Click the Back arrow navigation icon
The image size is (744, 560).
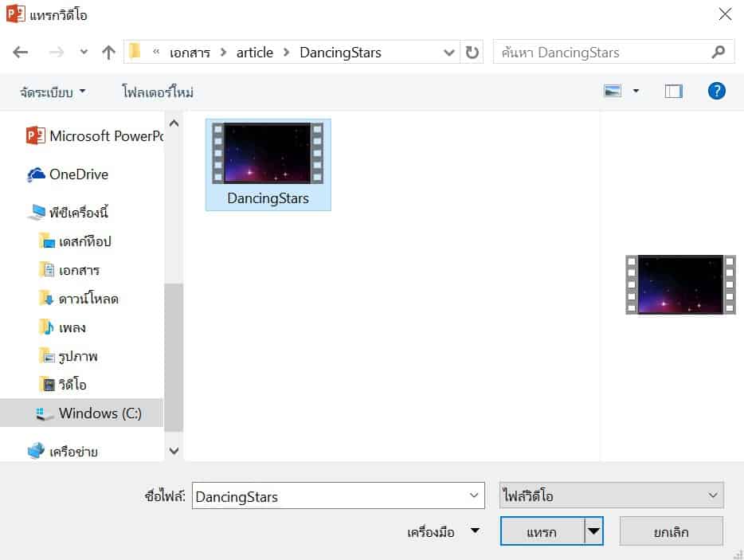[21, 53]
